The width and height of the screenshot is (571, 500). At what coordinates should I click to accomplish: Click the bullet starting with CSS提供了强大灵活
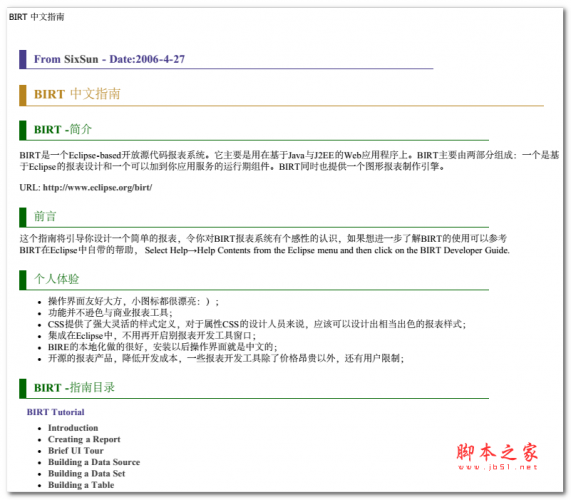tap(257, 324)
